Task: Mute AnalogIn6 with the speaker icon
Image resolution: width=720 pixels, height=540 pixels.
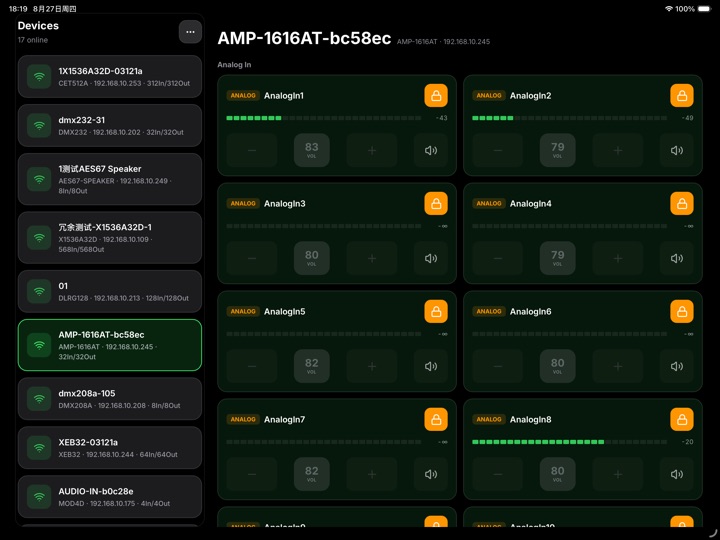Action: [677, 366]
